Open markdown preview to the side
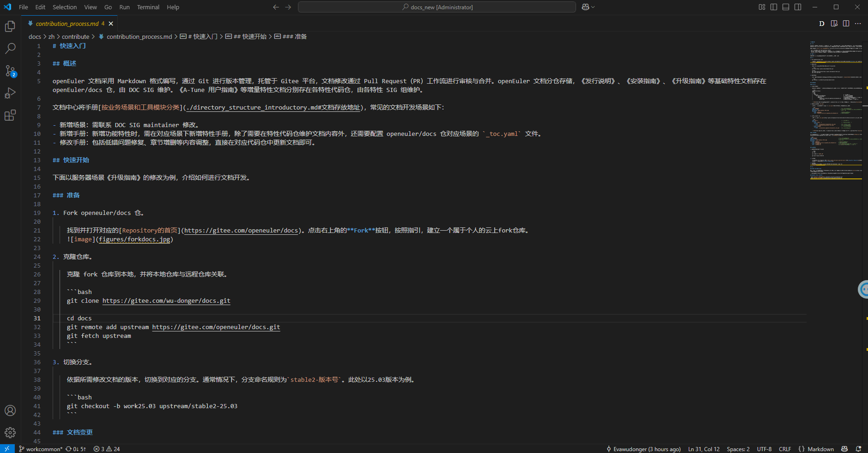This screenshot has width=868, height=453. point(834,24)
